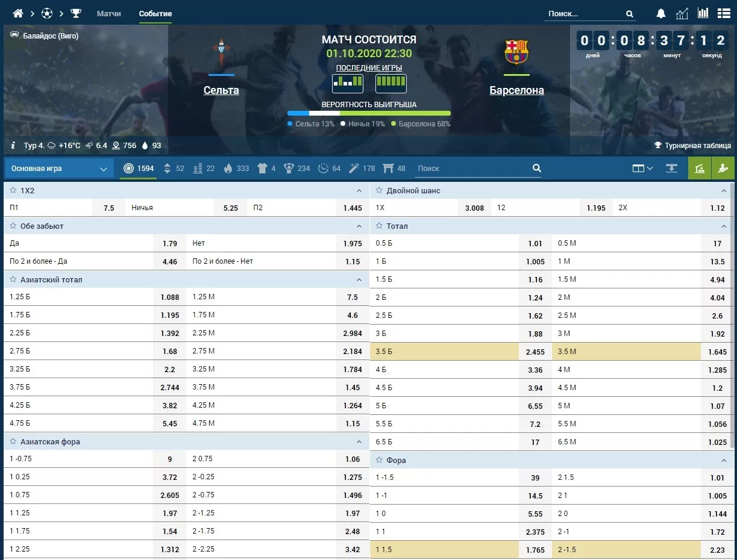Toggle the favorite star next to 1X2

pos(13,190)
